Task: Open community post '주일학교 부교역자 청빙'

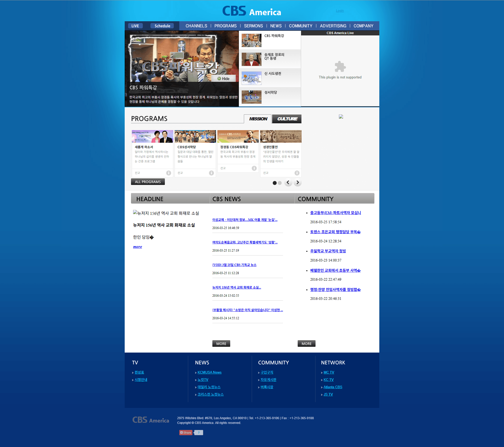Action: pos(328,251)
